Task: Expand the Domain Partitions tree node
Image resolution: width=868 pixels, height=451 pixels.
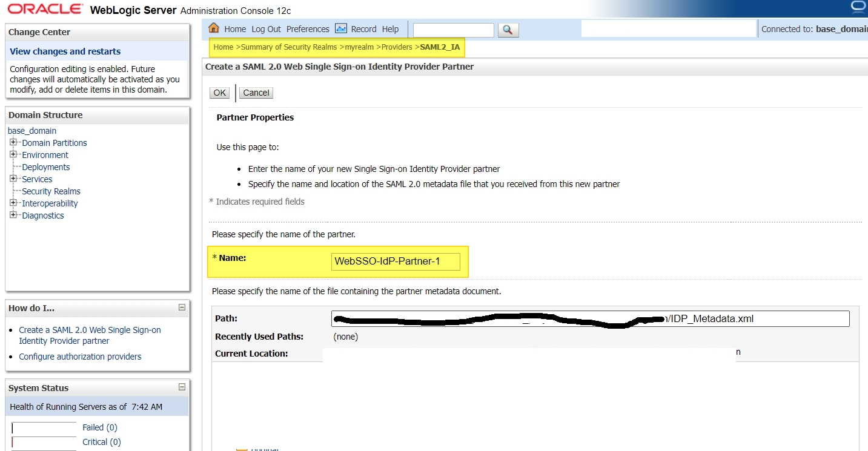Action: tap(13, 142)
